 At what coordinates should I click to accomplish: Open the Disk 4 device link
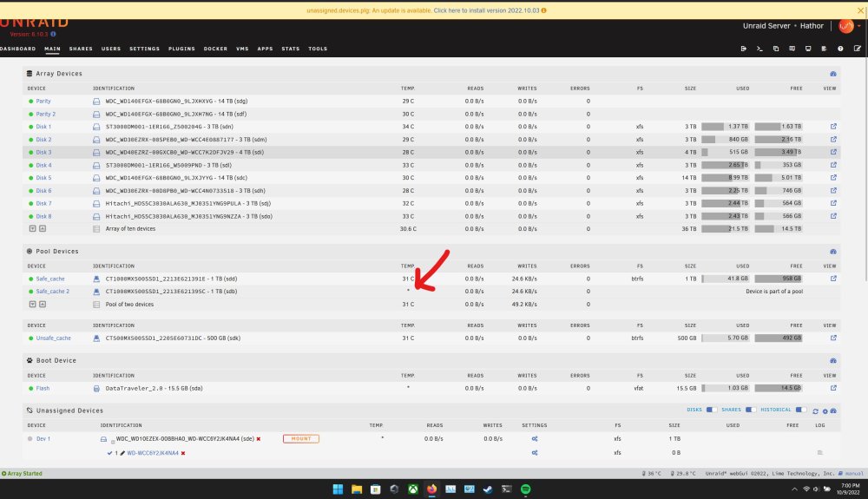click(43, 165)
